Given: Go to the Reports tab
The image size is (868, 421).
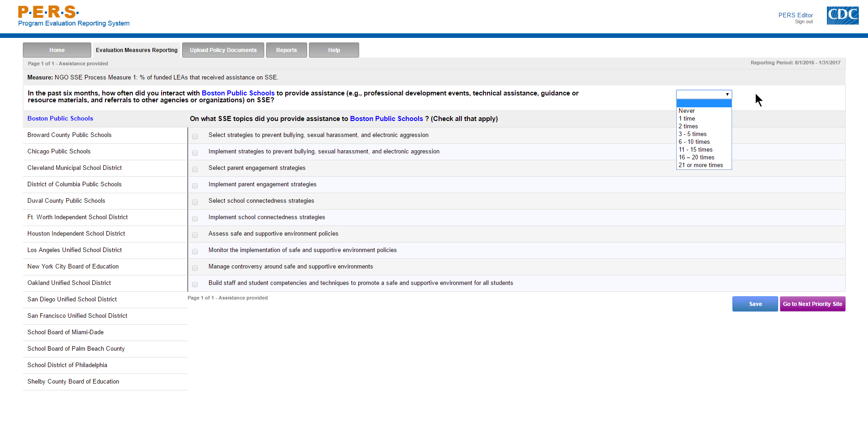Looking at the screenshot, I should 287,50.
